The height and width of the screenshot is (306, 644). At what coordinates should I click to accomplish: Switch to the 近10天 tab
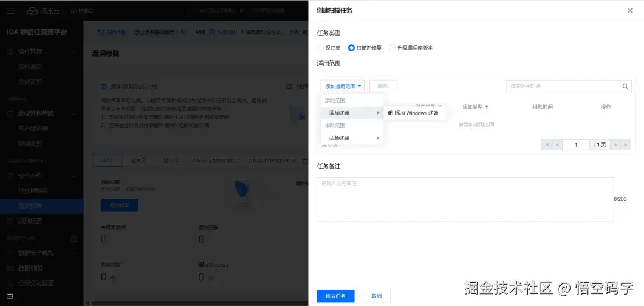coord(138,160)
